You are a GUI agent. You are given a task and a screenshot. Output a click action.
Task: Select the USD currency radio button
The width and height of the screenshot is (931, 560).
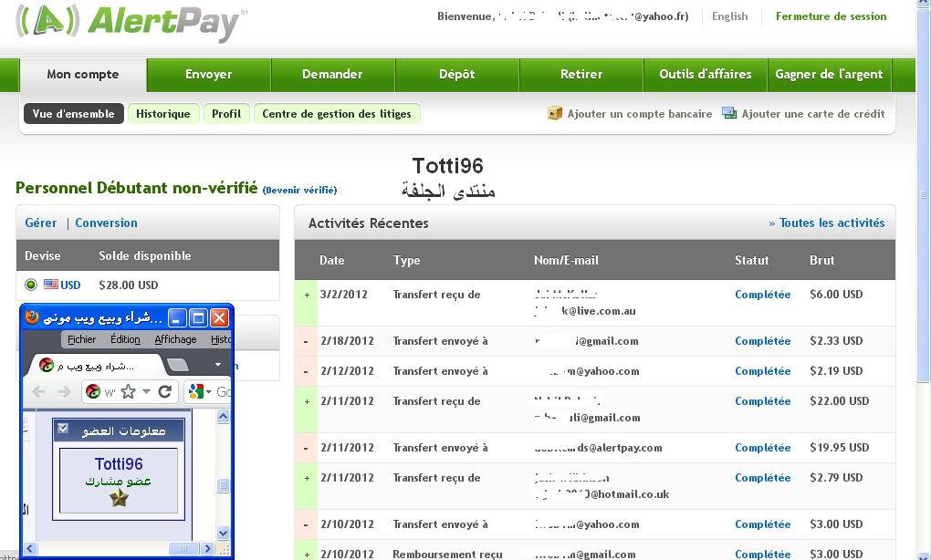pos(31,285)
